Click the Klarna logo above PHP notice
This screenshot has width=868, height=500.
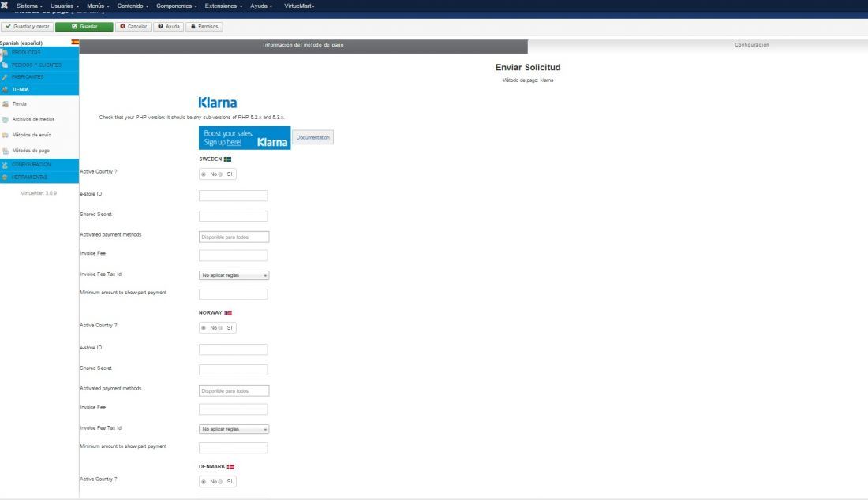pyautogui.click(x=218, y=103)
